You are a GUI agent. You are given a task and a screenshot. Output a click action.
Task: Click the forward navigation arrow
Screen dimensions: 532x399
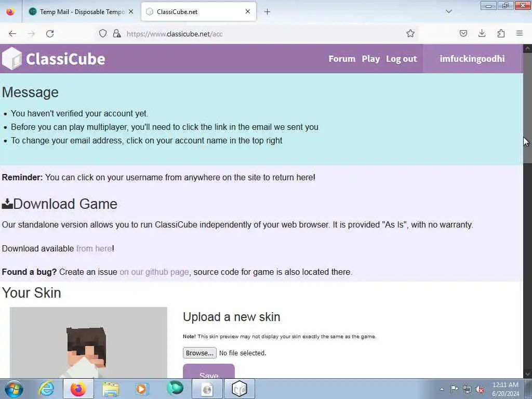[31, 34]
